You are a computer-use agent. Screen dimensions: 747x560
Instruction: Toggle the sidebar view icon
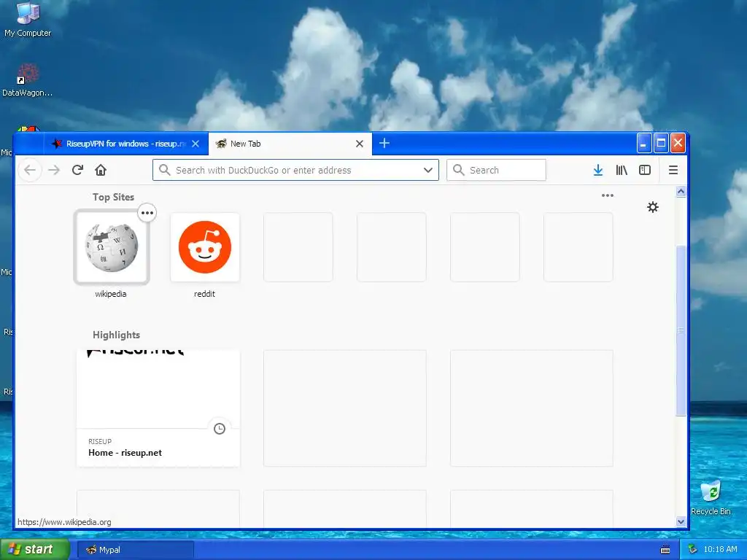tap(645, 170)
